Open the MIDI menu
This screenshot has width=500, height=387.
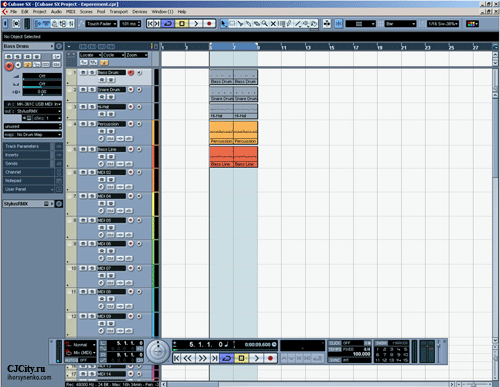[70, 11]
